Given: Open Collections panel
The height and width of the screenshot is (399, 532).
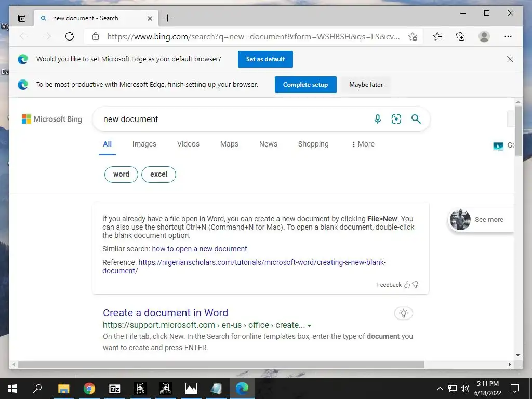Looking at the screenshot, I should pyautogui.click(x=460, y=36).
